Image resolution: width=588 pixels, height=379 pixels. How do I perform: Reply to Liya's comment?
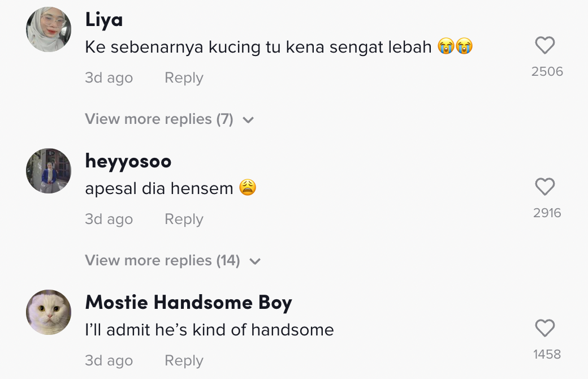pos(184,78)
